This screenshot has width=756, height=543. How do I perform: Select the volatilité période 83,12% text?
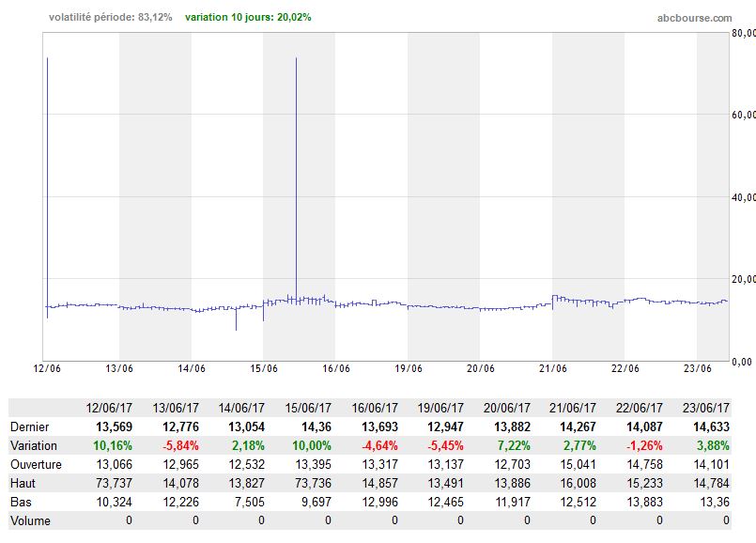point(111,17)
